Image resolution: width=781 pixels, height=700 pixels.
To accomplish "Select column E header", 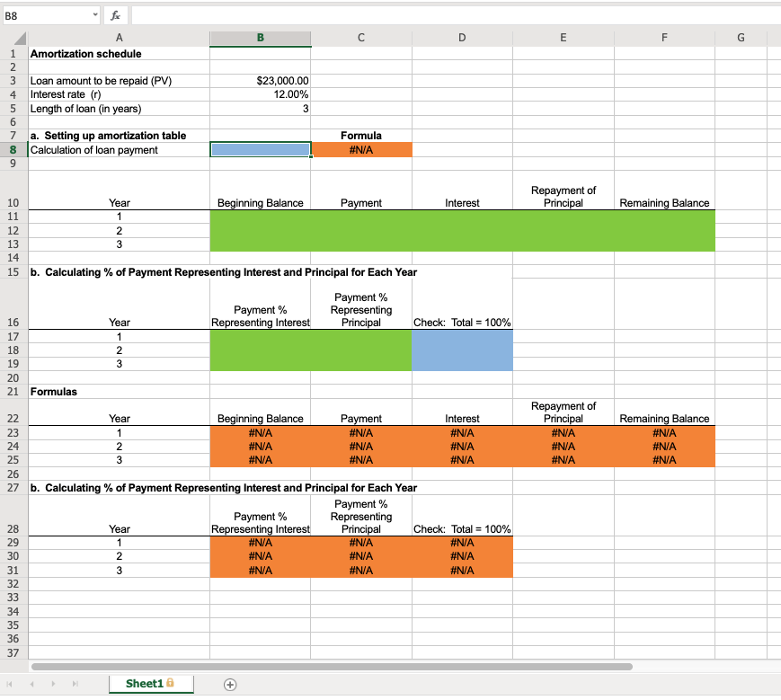I will [564, 38].
